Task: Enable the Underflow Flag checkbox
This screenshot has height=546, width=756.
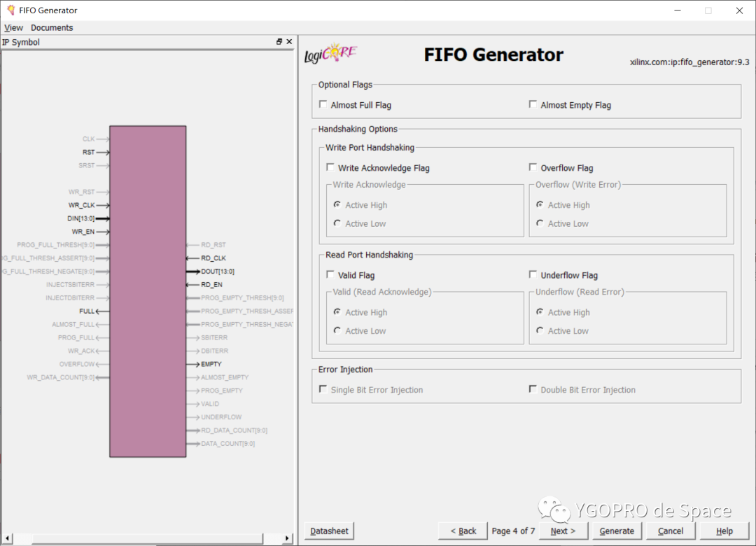Action: [533, 274]
